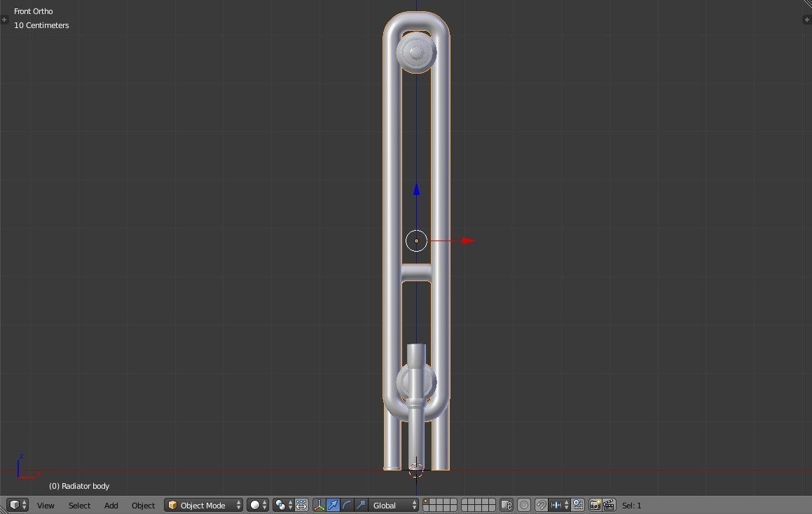812x514 pixels.
Task: Select the scale manipulator icon
Action: [x=361, y=505]
